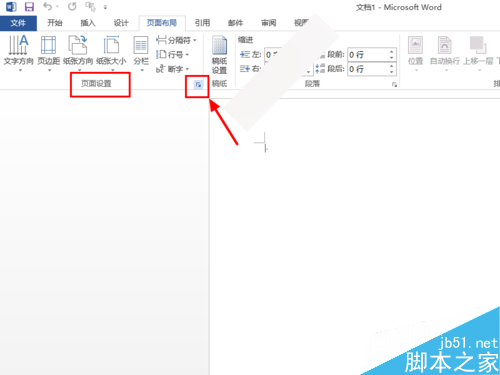Open the 自动换行 wrap text menu
500x375 pixels.
(445, 53)
